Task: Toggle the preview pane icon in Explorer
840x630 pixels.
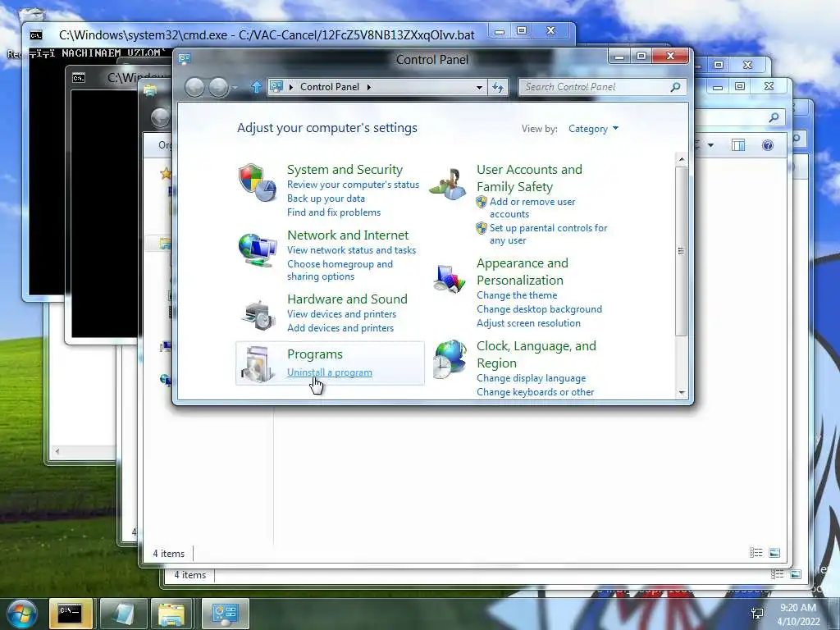Action: [x=738, y=145]
